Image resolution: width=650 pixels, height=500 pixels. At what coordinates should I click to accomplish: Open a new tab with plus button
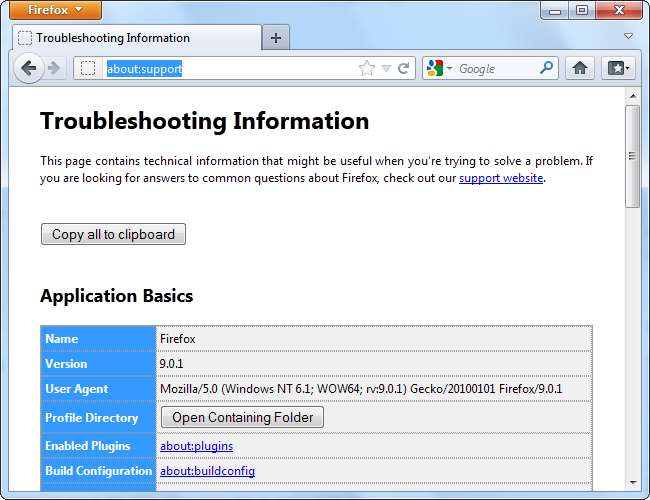(x=276, y=38)
